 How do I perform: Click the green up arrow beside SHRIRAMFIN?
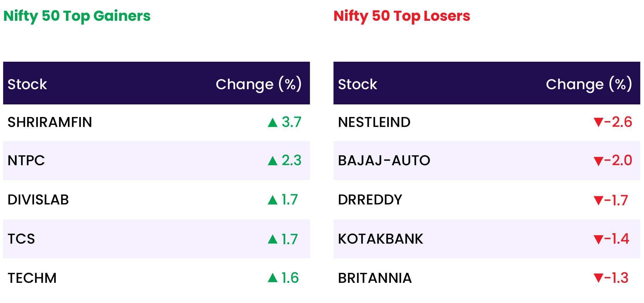[273, 123]
